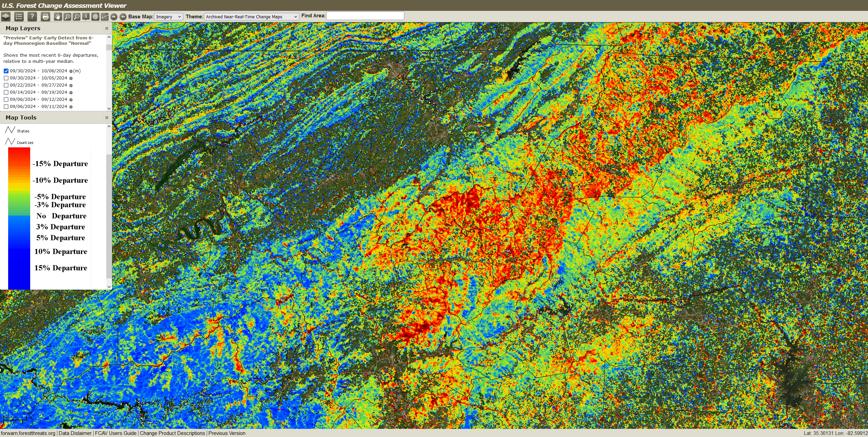Enable the 09/22/2024 - 09/27/2024 layer
The width and height of the screenshot is (868, 437).
point(6,85)
